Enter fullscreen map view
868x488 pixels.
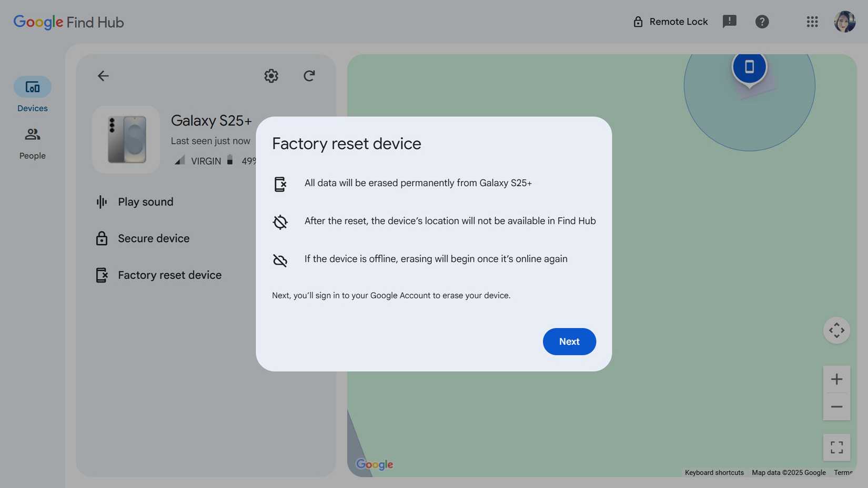click(836, 447)
